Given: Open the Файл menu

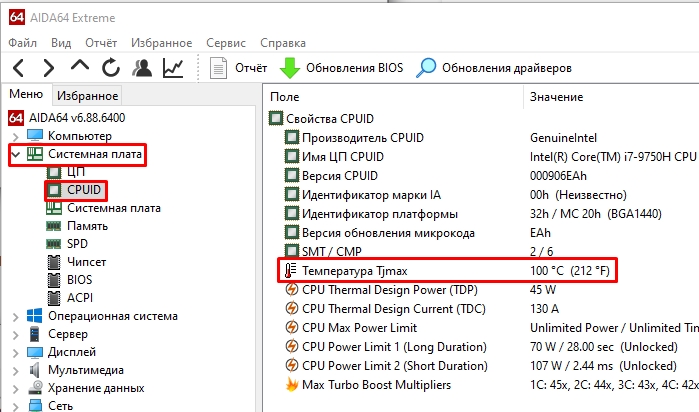Looking at the screenshot, I should [x=22, y=43].
